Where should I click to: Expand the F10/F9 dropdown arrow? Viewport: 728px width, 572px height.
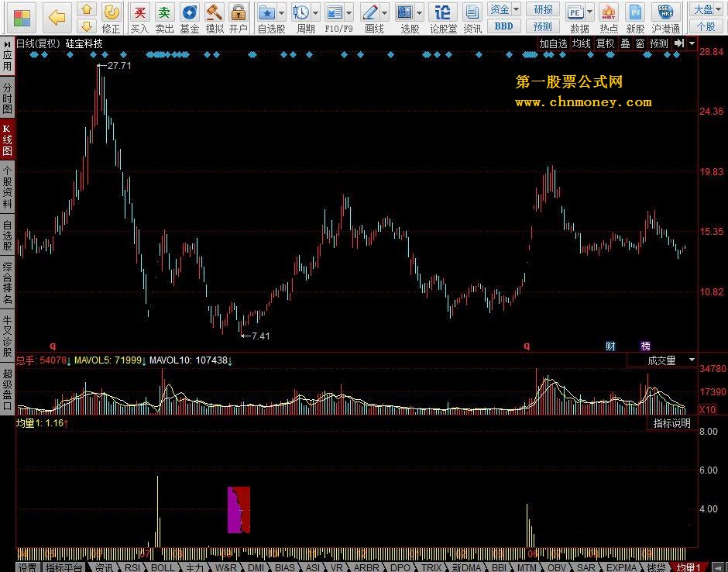[349, 13]
